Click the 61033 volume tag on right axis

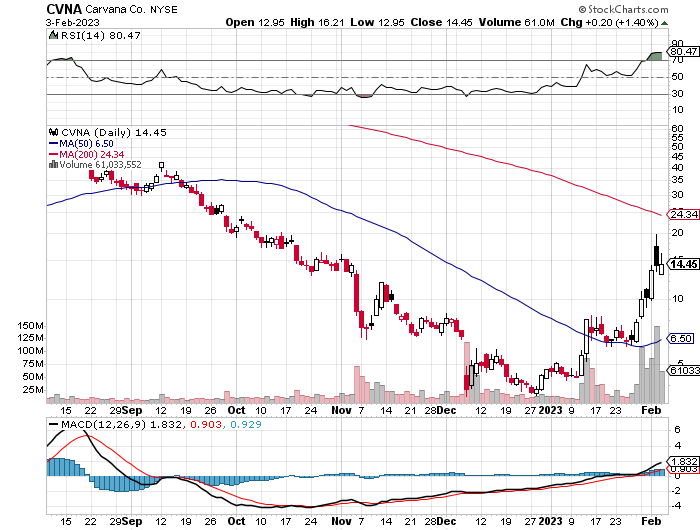pyautogui.click(x=683, y=371)
